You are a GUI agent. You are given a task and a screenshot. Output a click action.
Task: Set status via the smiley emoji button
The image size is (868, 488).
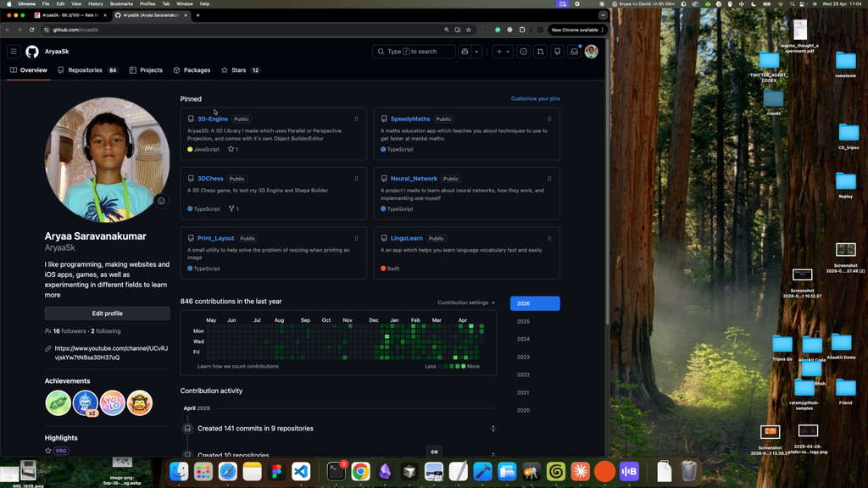161,201
